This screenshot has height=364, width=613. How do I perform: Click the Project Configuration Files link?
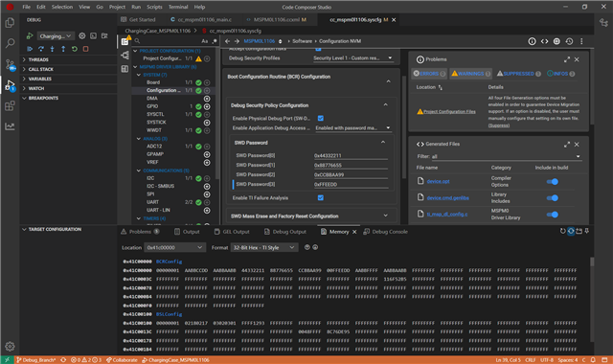(x=449, y=111)
